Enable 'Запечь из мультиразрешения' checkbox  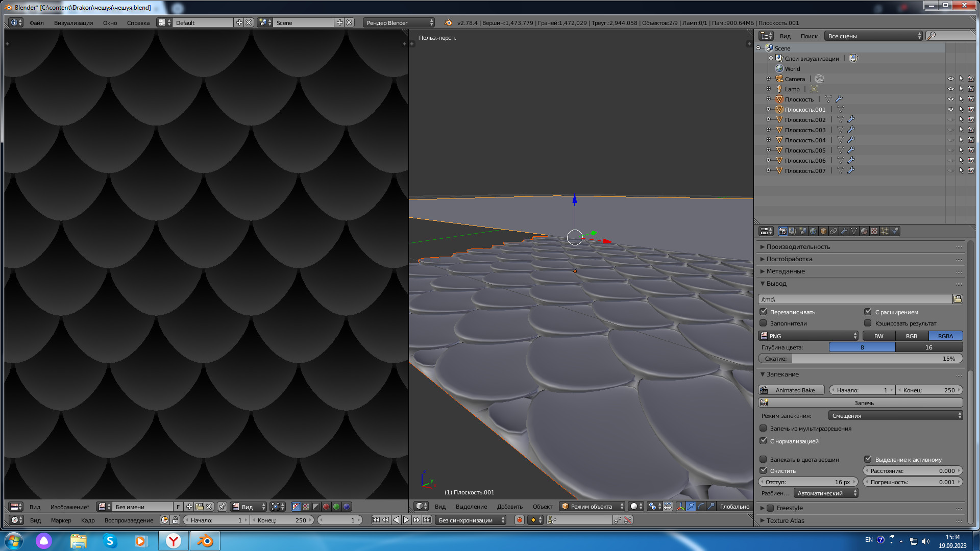(x=764, y=428)
